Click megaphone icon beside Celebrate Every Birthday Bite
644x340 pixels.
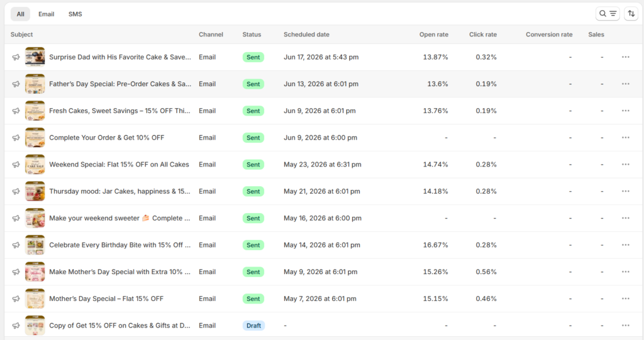(16, 245)
